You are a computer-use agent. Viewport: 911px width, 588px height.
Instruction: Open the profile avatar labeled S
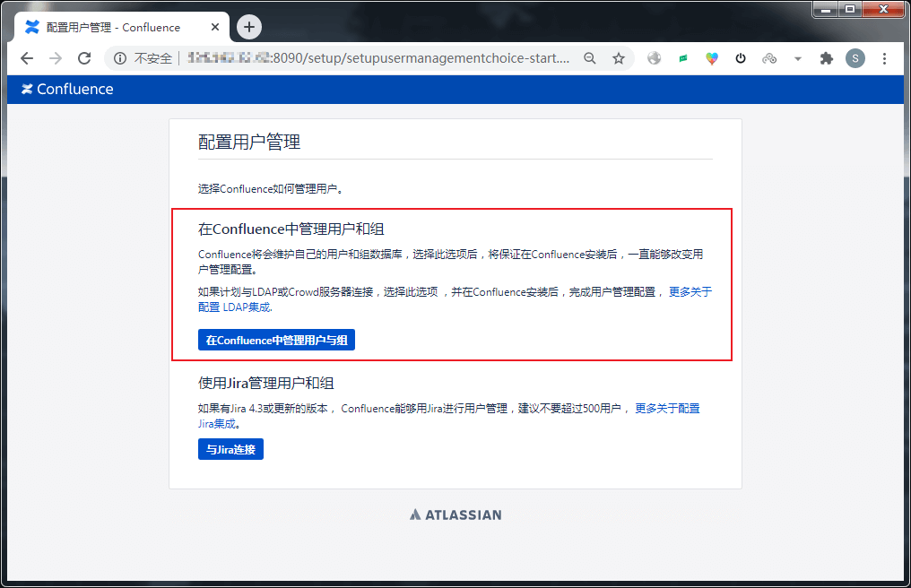855,58
